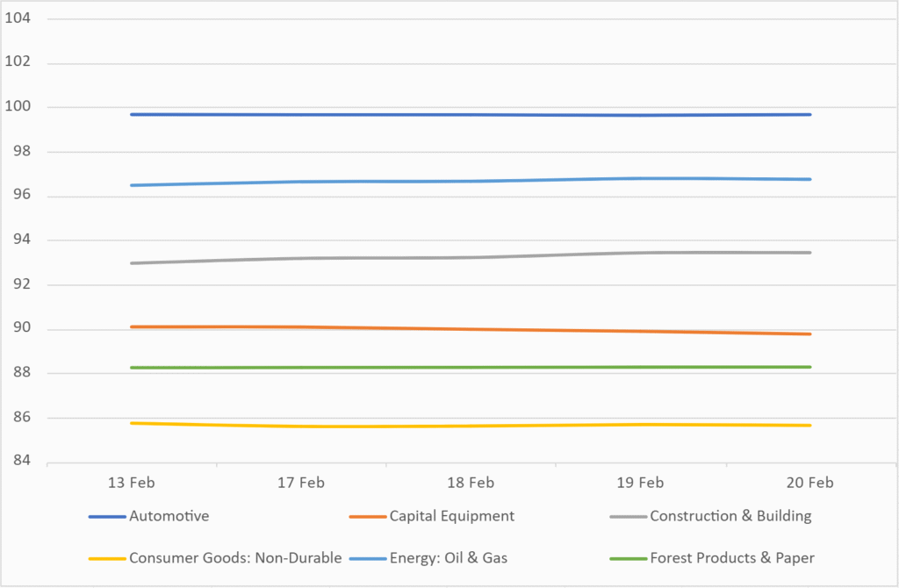The width and height of the screenshot is (899, 588).
Task: Select the Forest Products & Paper legend label
Action: 733,557
